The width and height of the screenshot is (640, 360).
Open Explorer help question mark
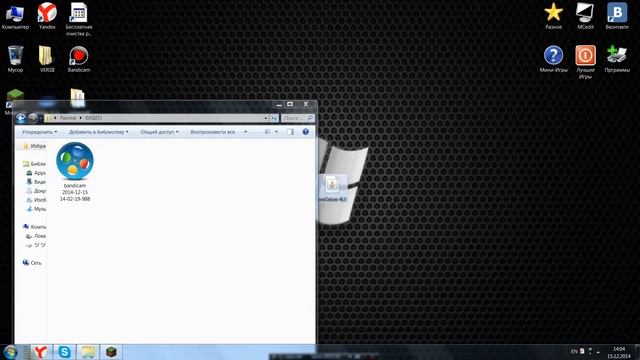306,132
